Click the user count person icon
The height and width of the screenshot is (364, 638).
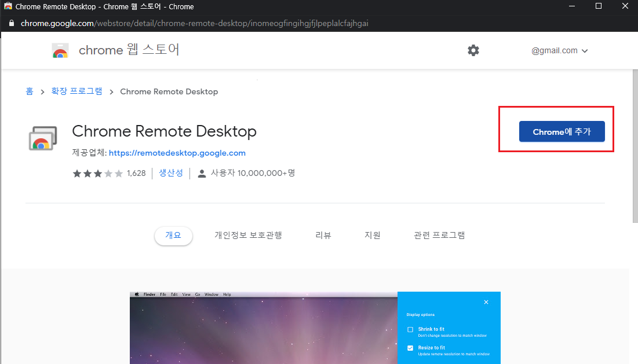tap(202, 174)
